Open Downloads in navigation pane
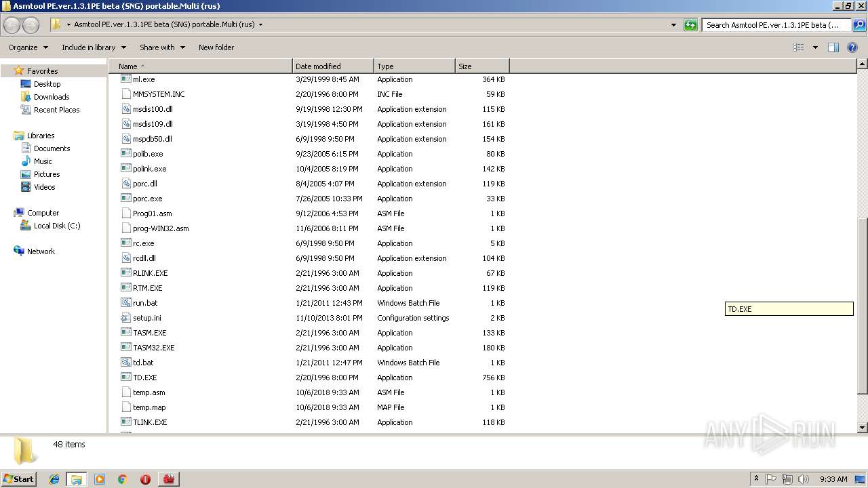 coord(52,97)
